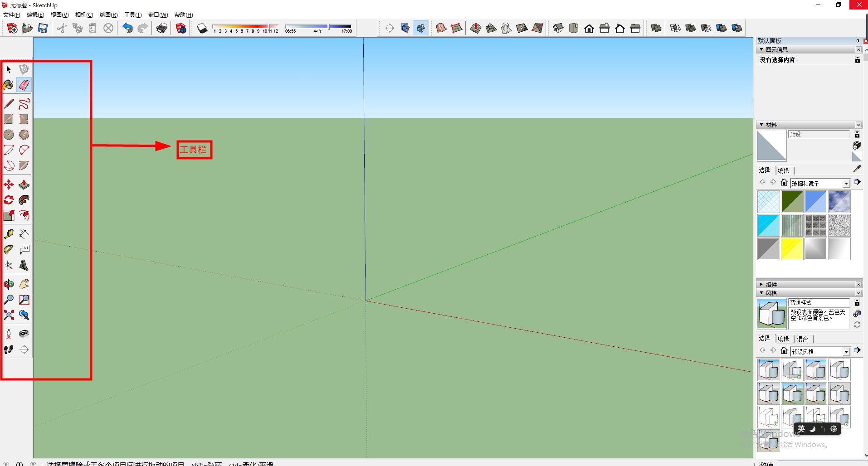Activate the Walk footprints tool
Viewport: 868px width, 466px height.
tap(9, 349)
